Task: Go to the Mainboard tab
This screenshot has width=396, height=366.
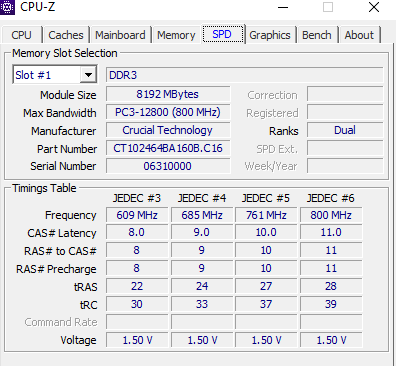Action: [120, 35]
